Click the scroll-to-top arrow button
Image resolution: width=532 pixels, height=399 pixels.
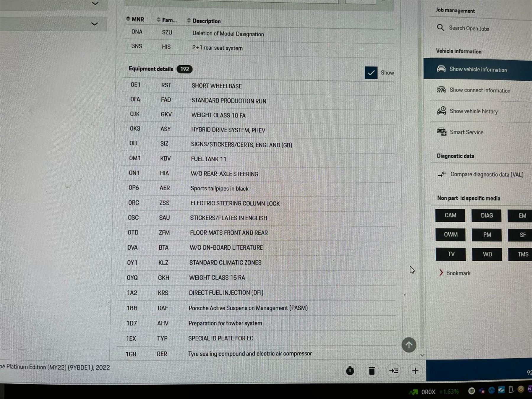(x=409, y=345)
